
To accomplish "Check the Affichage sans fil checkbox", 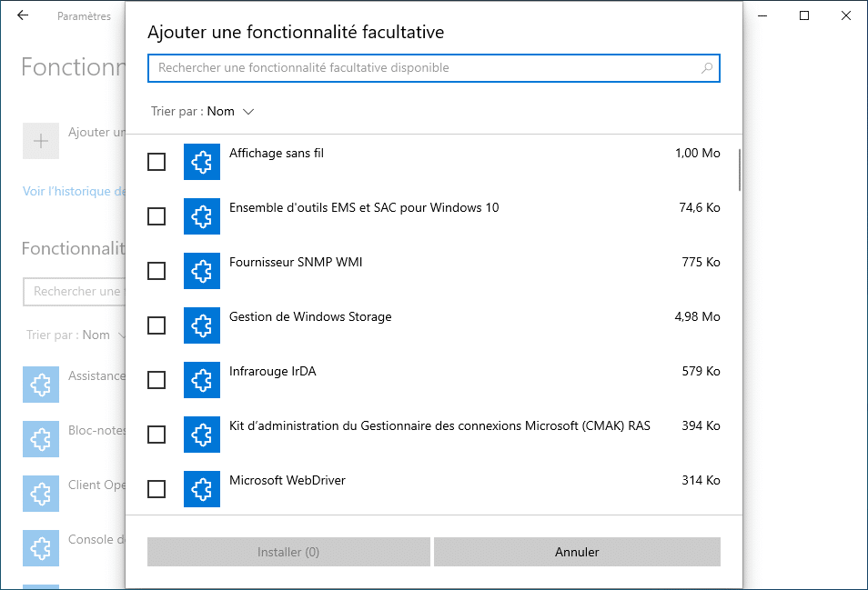I will 156,162.
